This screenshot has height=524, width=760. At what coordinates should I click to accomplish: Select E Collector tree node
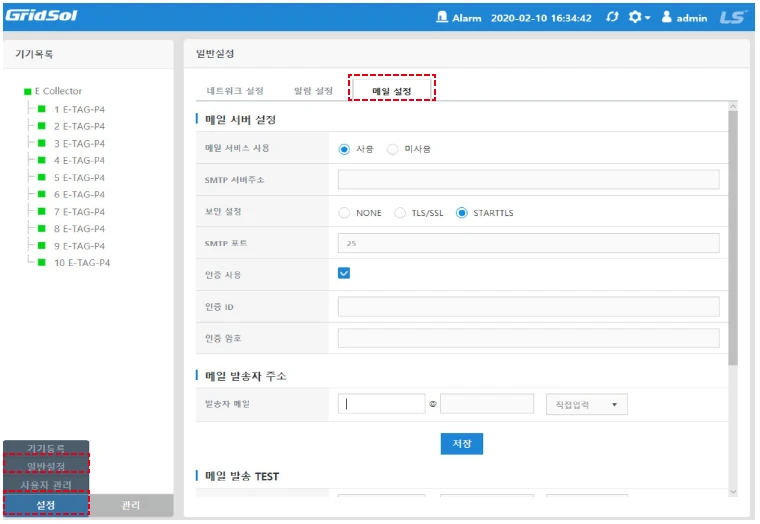[x=58, y=91]
